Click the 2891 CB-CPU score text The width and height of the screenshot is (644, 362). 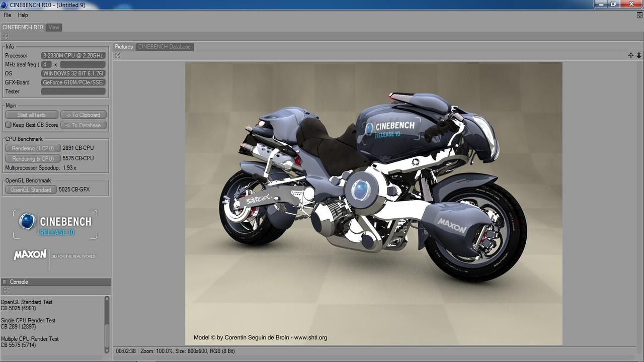pos(78,148)
